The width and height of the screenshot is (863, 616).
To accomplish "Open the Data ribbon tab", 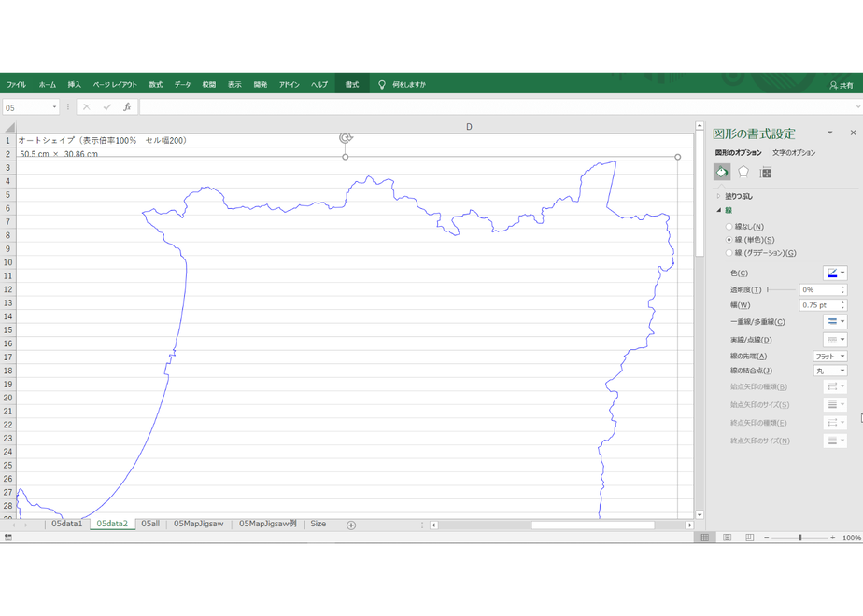I will 182,85.
